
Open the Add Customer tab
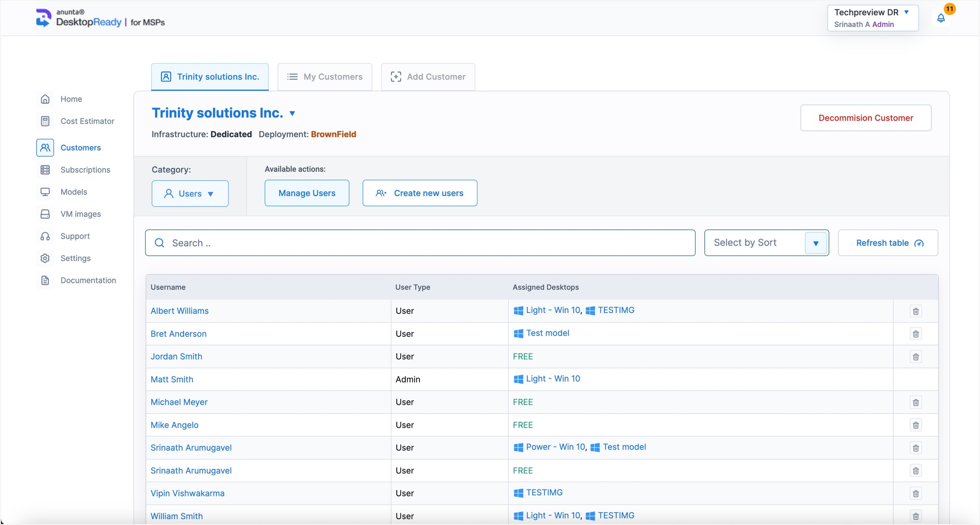(x=428, y=77)
